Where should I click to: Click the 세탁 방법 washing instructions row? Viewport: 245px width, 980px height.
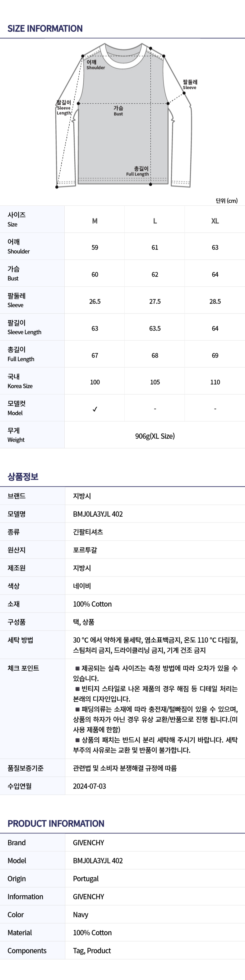pyautogui.click(x=122, y=645)
